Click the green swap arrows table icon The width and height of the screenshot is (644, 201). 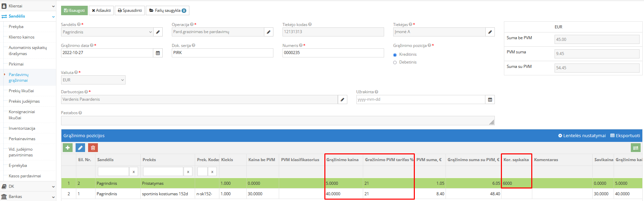point(636,148)
